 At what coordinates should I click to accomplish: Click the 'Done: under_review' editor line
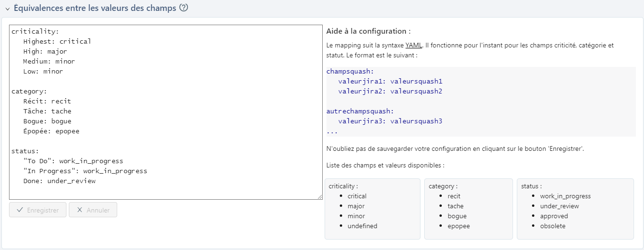(59, 181)
